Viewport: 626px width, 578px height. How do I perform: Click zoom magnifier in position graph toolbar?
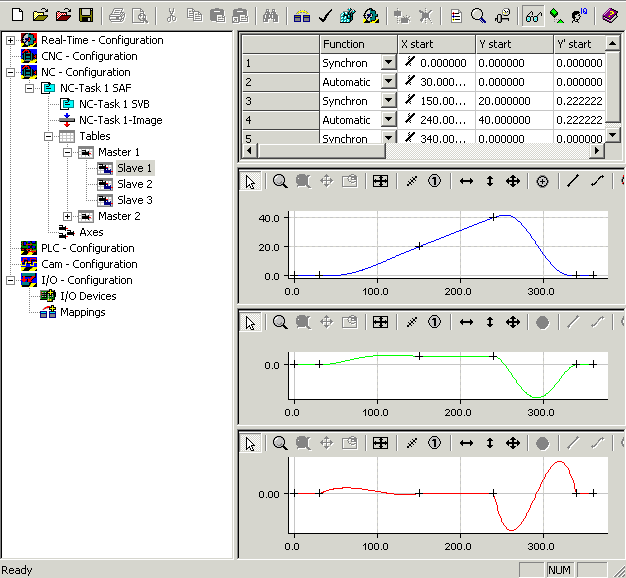tap(280, 182)
